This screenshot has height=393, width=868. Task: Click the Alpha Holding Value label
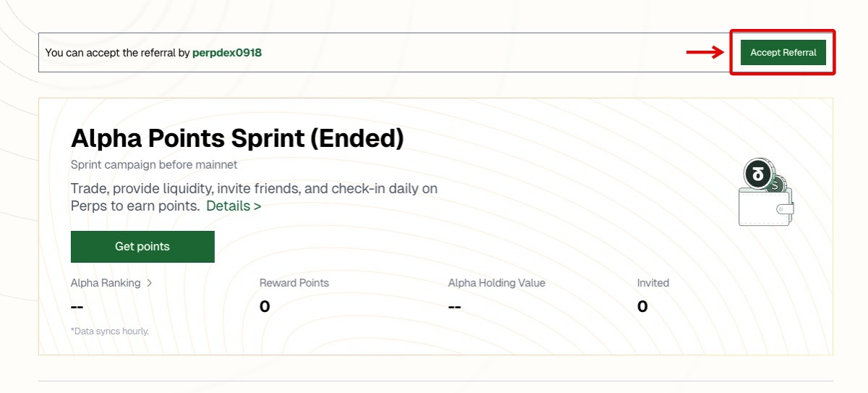tap(496, 283)
